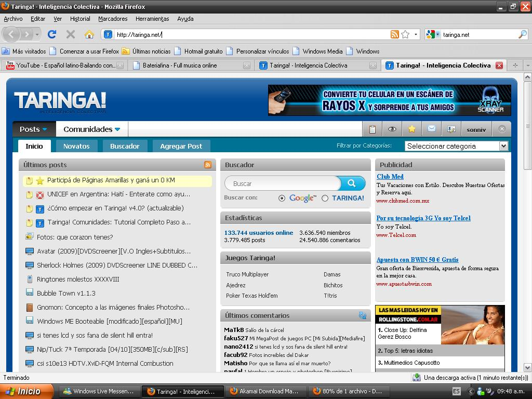Image resolution: width=532 pixels, height=399 pixels.
Task: Switch to Windows Live Messenger taskbar item
Action: 99,391
